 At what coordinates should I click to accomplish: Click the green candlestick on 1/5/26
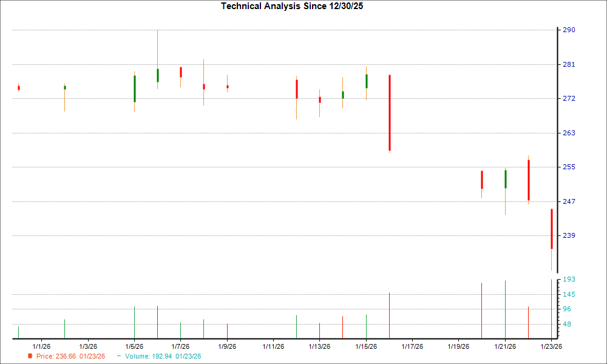pos(134,88)
